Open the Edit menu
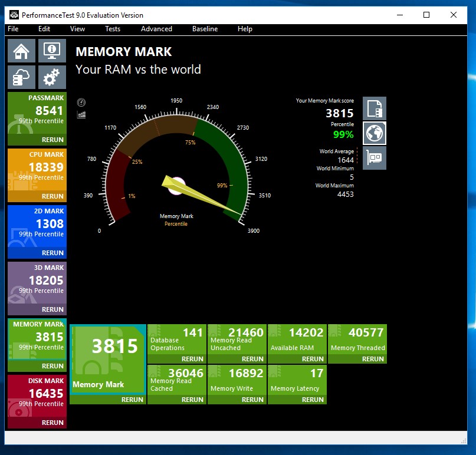Image resolution: width=476 pixels, height=455 pixels. 44,29
